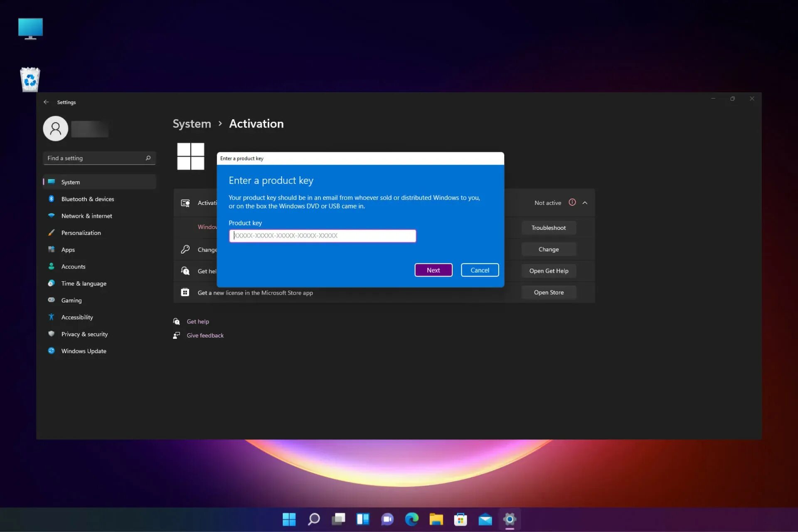The image size is (798, 532).
Task: Select Privacy & security in sidebar
Action: [x=84, y=334]
